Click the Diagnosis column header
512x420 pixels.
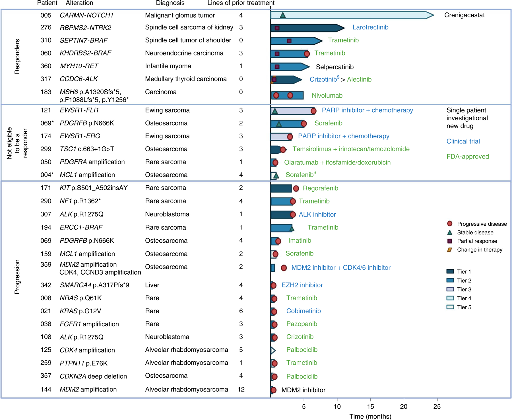170,3
